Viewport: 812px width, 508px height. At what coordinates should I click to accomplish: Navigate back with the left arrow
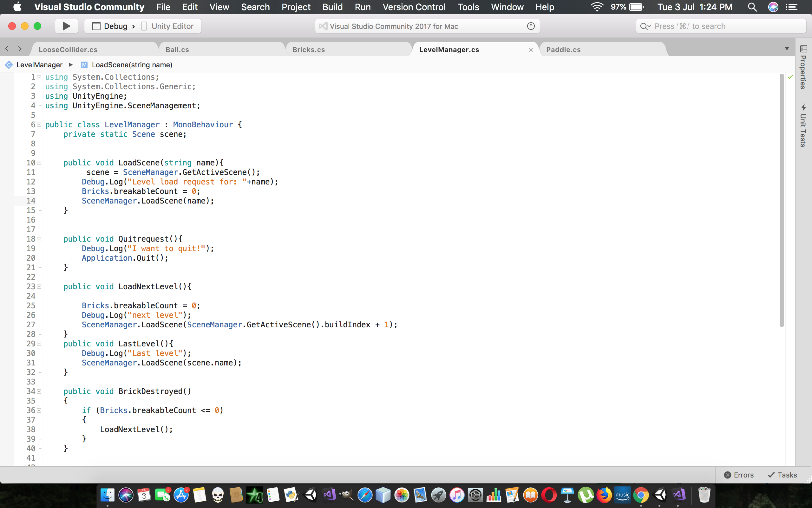coord(7,49)
